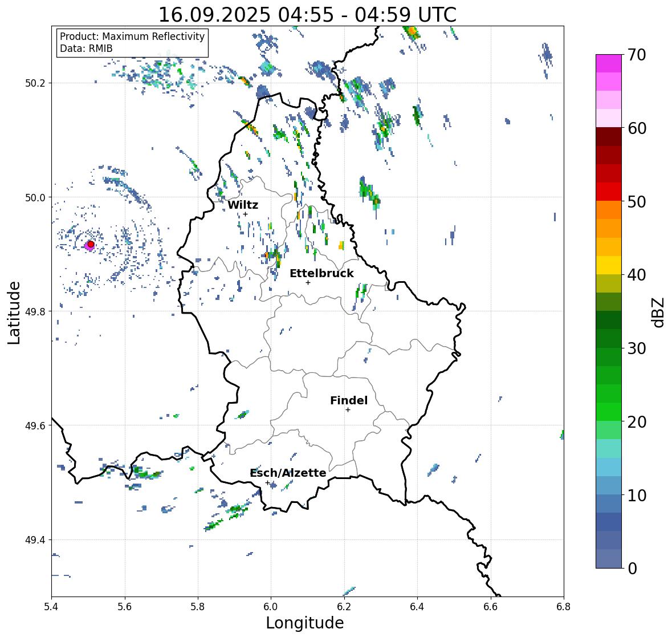This screenshot has height=637, width=672.
Task: Click the longitude tick label 6.8
Action: click(564, 607)
